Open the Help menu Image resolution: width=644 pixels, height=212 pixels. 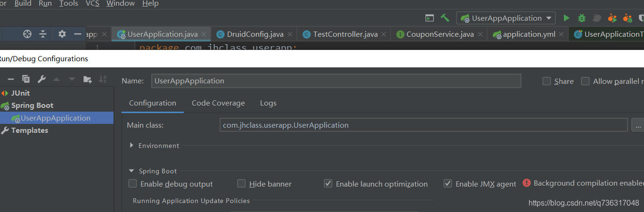click(150, 4)
